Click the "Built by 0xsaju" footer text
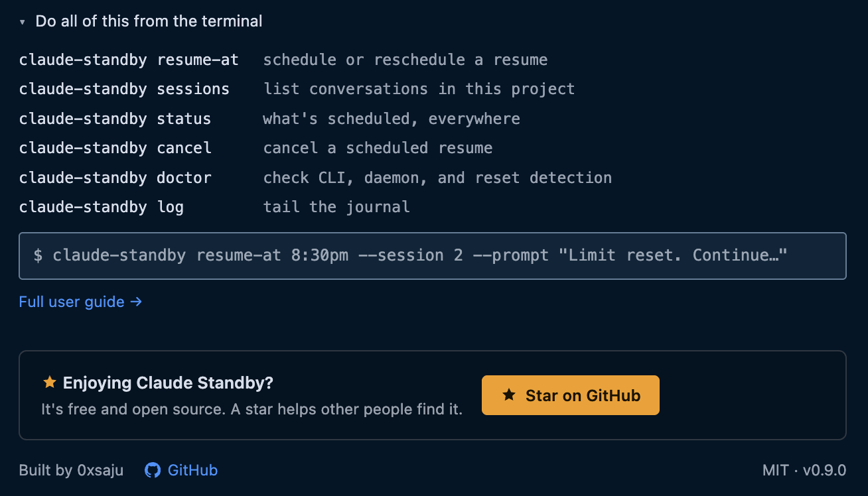The image size is (868, 496). pyautogui.click(x=71, y=471)
